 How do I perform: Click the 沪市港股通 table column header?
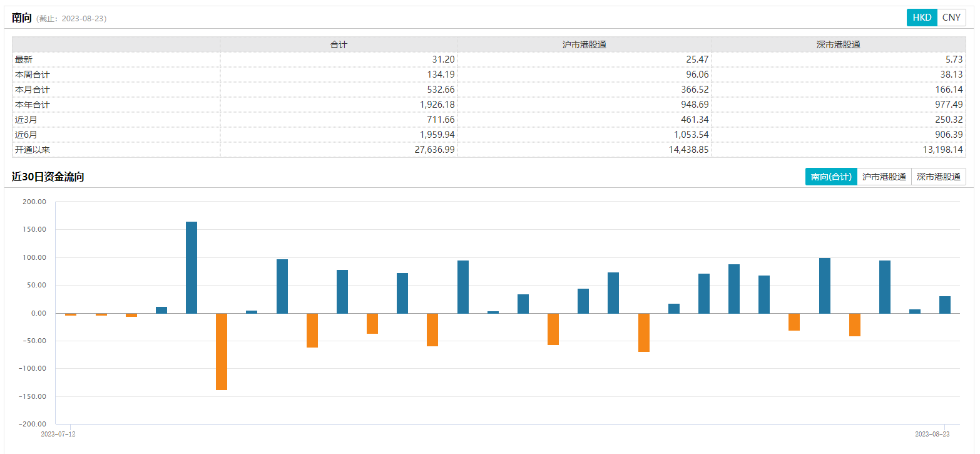(x=584, y=44)
